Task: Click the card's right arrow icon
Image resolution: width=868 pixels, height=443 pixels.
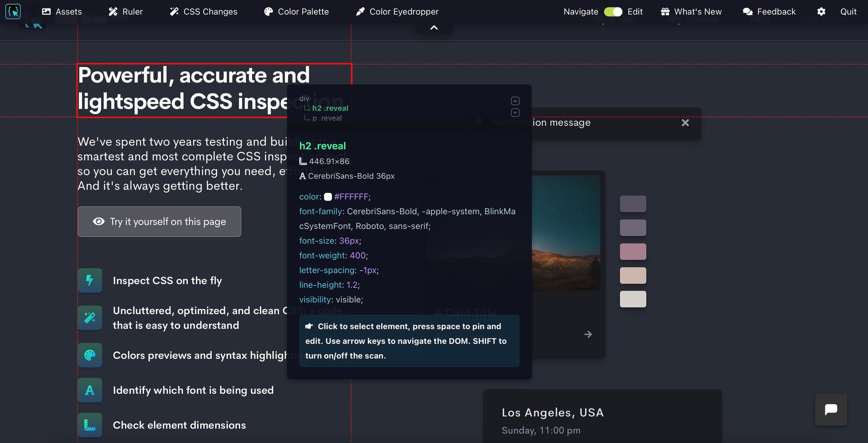Action: [588, 334]
